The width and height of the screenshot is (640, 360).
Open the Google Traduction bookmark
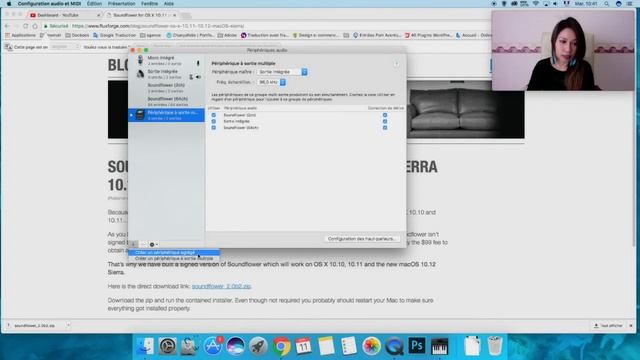(x=114, y=36)
